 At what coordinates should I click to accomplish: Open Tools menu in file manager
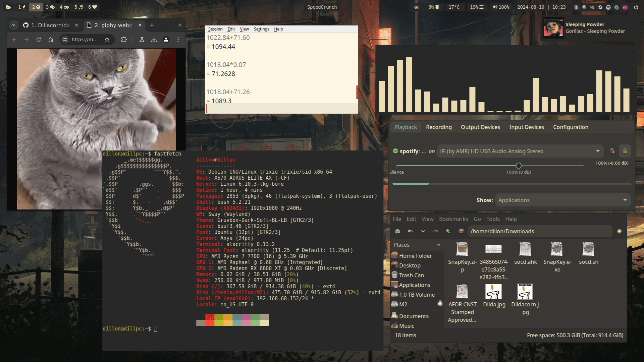[493, 219]
